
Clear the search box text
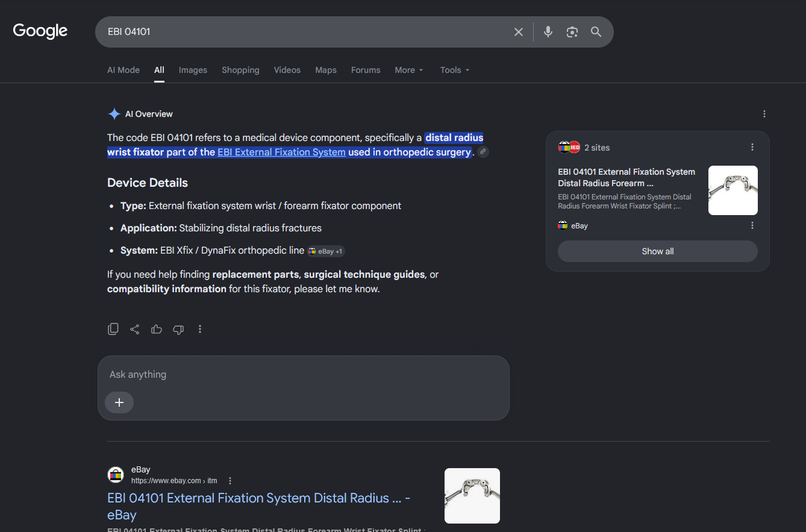click(x=518, y=32)
